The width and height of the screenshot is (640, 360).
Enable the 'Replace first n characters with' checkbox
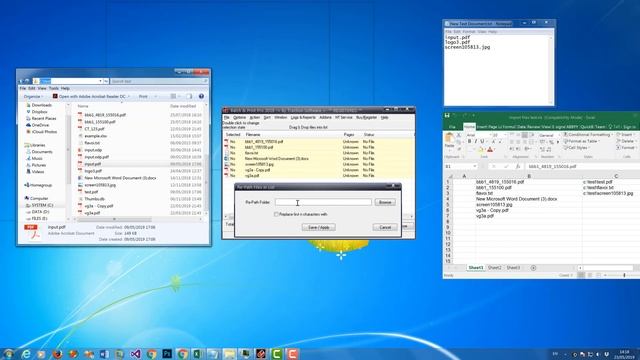point(276,214)
